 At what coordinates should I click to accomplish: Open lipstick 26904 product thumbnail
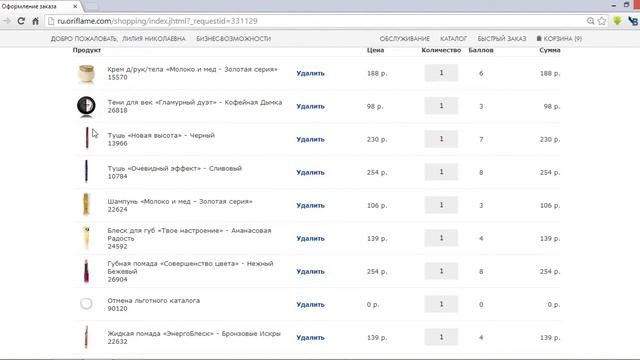(86, 271)
